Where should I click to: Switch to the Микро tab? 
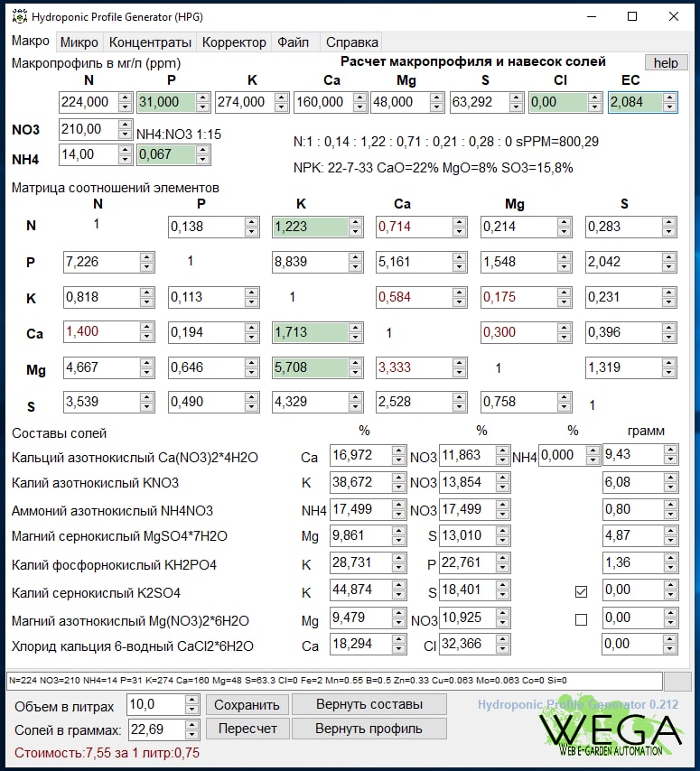point(79,42)
